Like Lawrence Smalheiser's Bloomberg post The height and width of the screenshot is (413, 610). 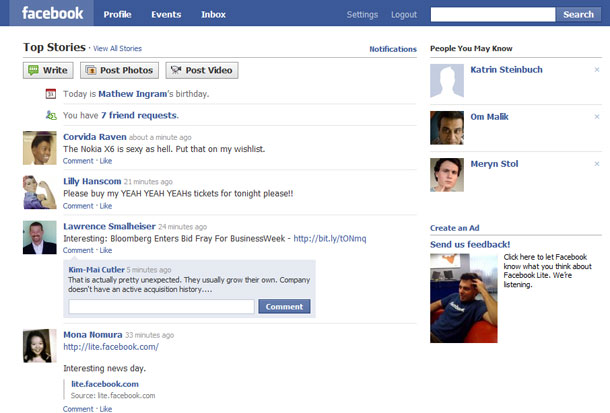[106, 250]
